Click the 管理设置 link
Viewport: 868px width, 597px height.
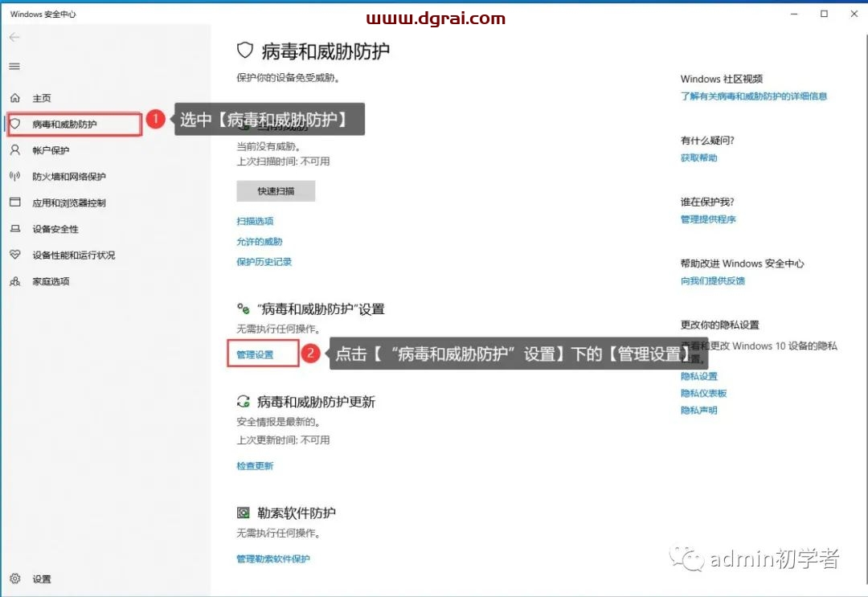[255, 354]
